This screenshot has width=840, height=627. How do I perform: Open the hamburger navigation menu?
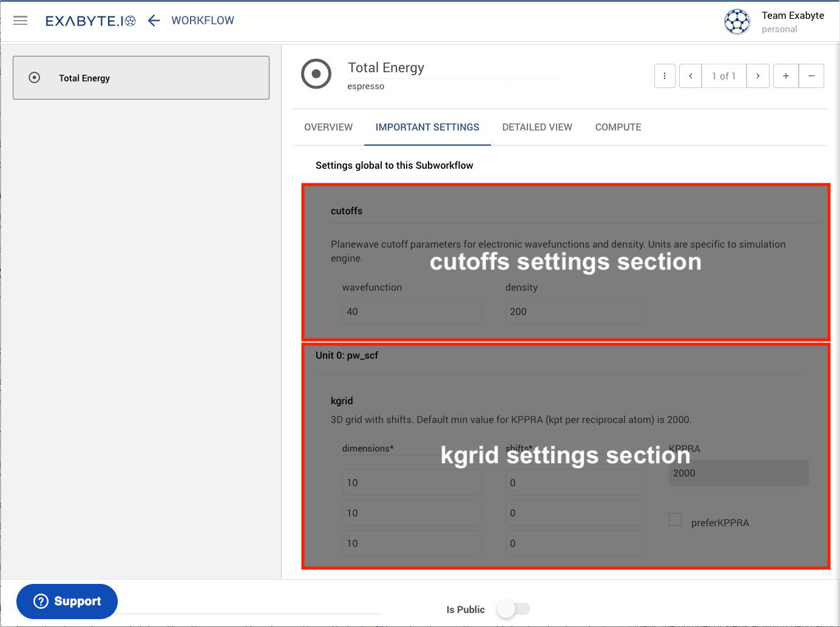(x=21, y=21)
